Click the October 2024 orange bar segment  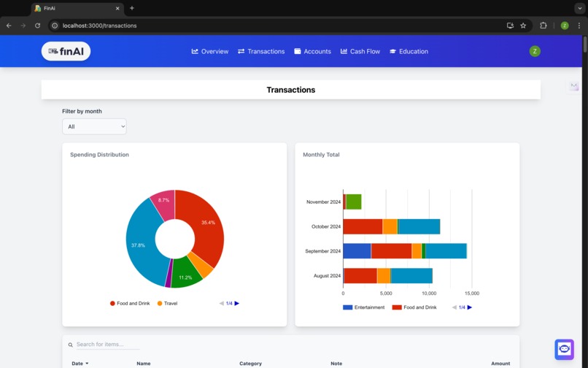point(390,226)
